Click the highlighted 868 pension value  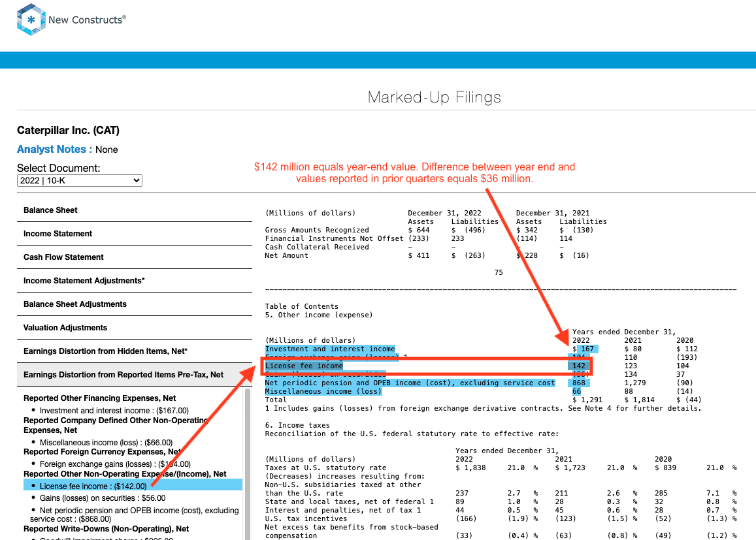point(578,383)
